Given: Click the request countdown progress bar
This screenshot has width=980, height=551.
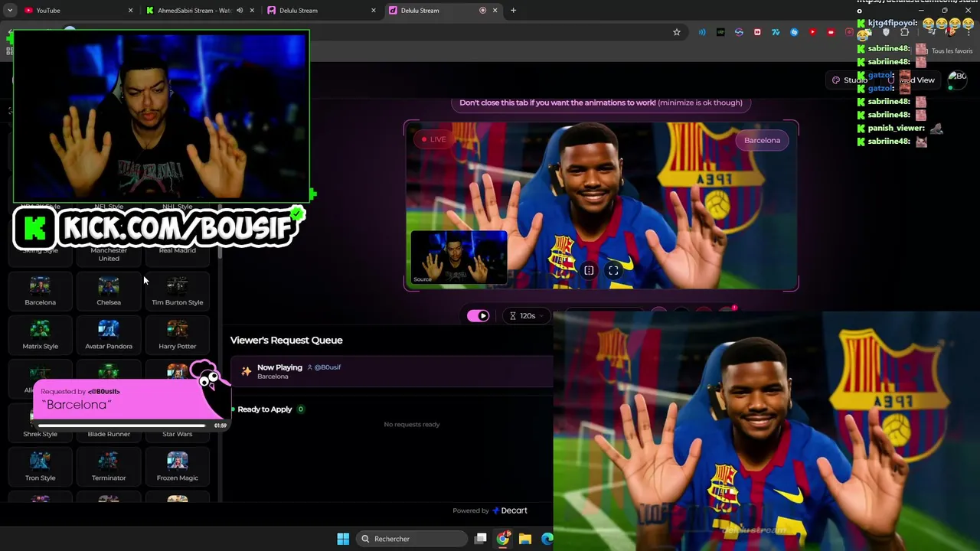Looking at the screenshot, I should [x=122, y=425].
